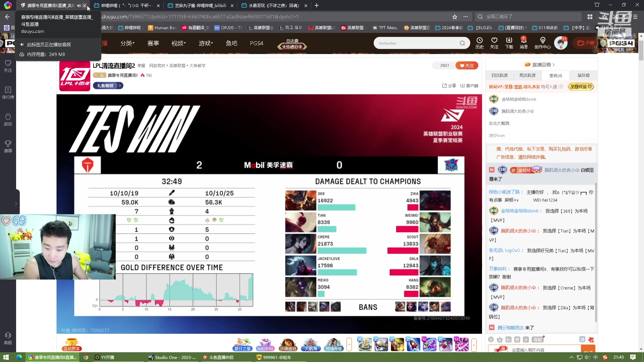The image size is (644, 362).
Task: Open the browser hamburger menu
Action: point(635,17)
